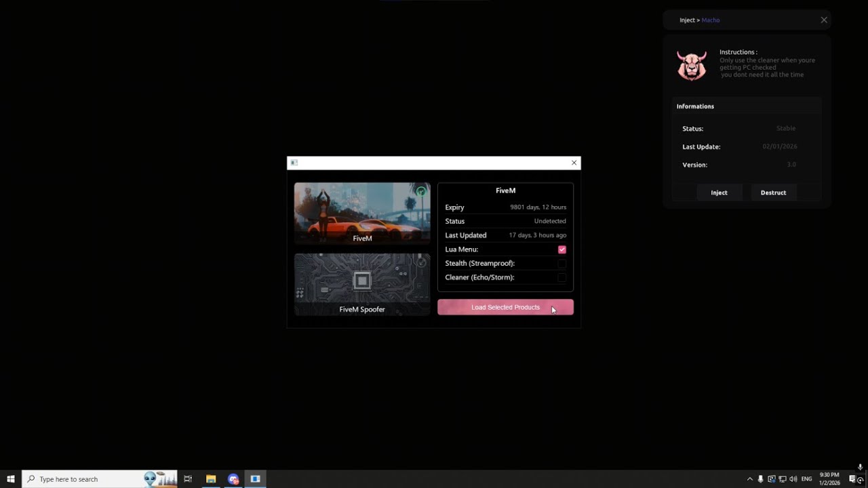Image resolution: width=868 pixels, height=488 pixels.
Task: Click the microphone tray icon
Action: [760, 479]
